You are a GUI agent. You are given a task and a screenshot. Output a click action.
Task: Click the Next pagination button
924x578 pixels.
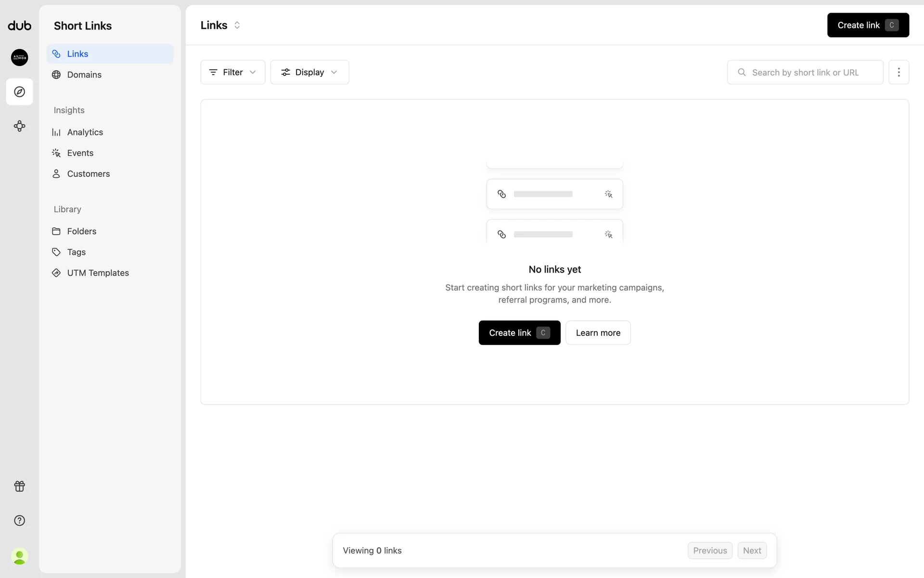(752, 551)
